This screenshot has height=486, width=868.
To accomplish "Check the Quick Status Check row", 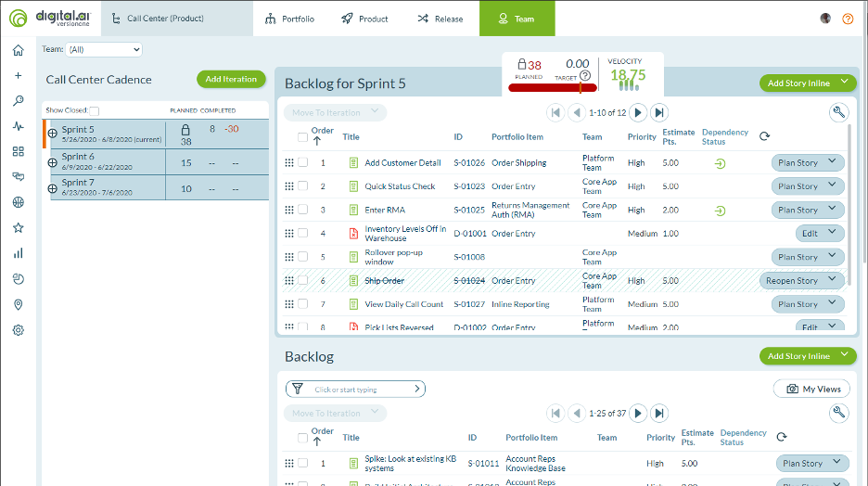I will [302, 186].
